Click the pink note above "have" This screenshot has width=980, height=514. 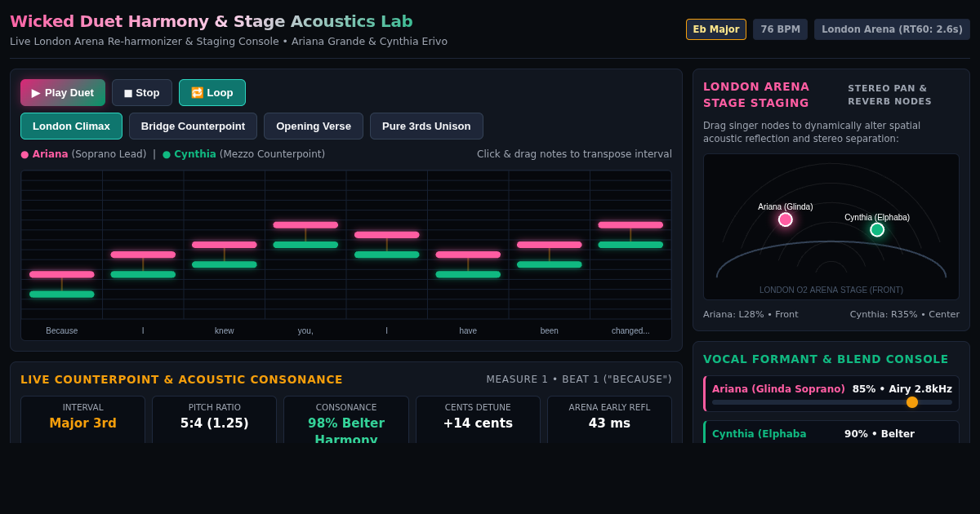pyautogui.click(x=468, y=255)
